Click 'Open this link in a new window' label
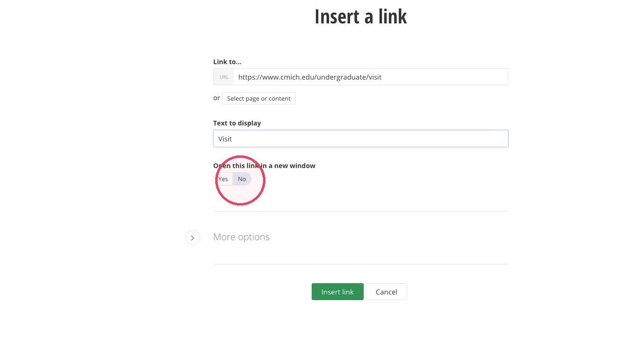The image size is (644, 360). coord(264,166)
